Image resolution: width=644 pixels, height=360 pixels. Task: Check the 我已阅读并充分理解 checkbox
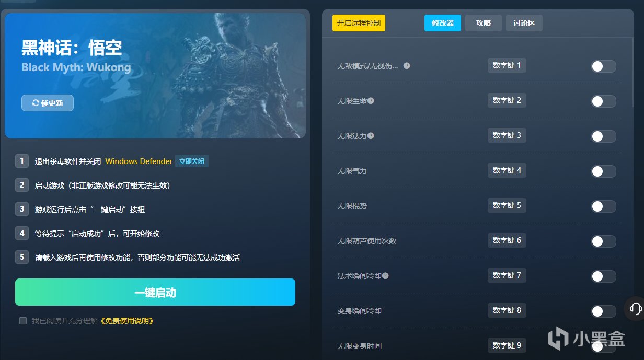pyautogui.click(x=23, y=321)
